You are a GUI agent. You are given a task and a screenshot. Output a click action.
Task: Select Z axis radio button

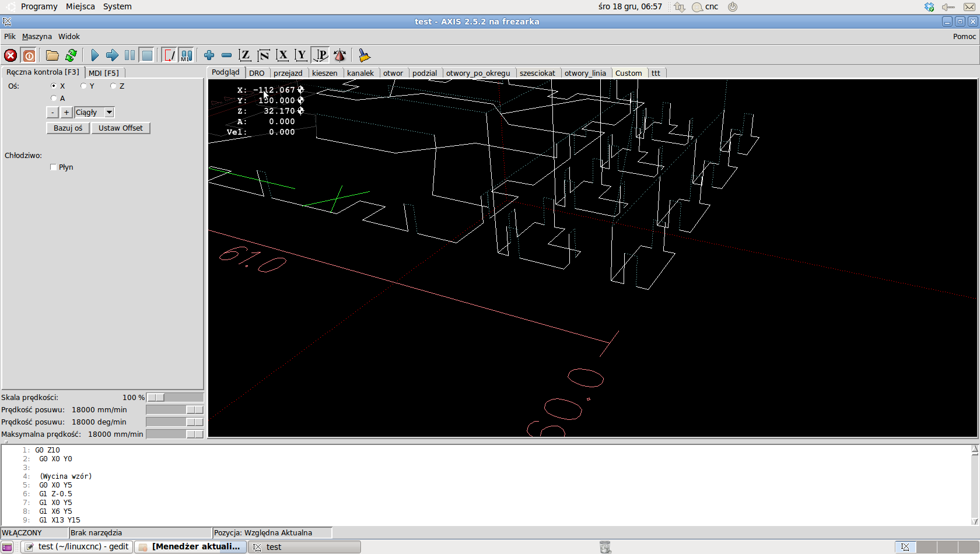pos(113,86)
